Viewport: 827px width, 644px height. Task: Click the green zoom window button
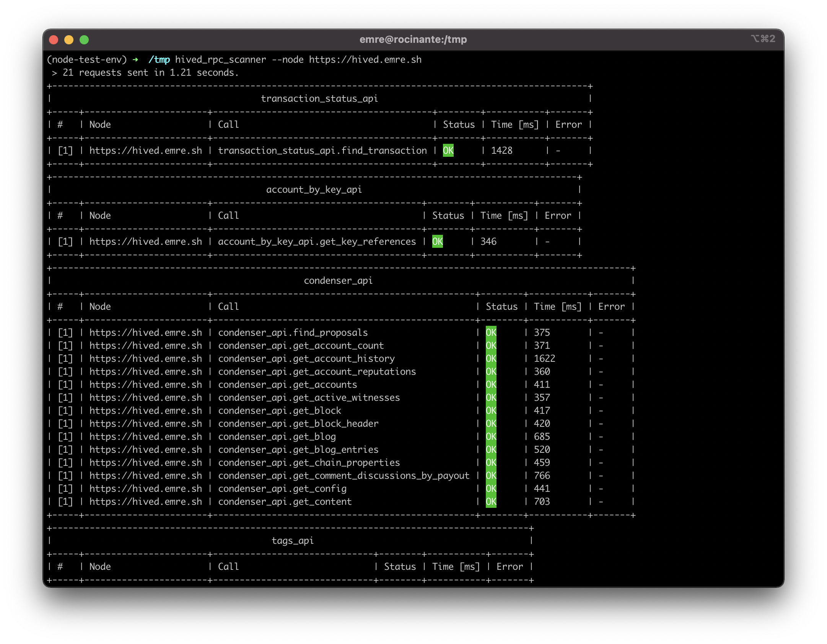pos(84,40)
